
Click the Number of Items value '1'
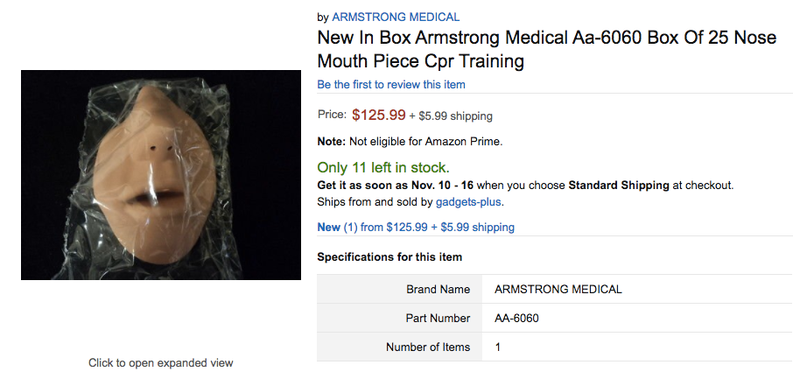[x=497, y=347]
